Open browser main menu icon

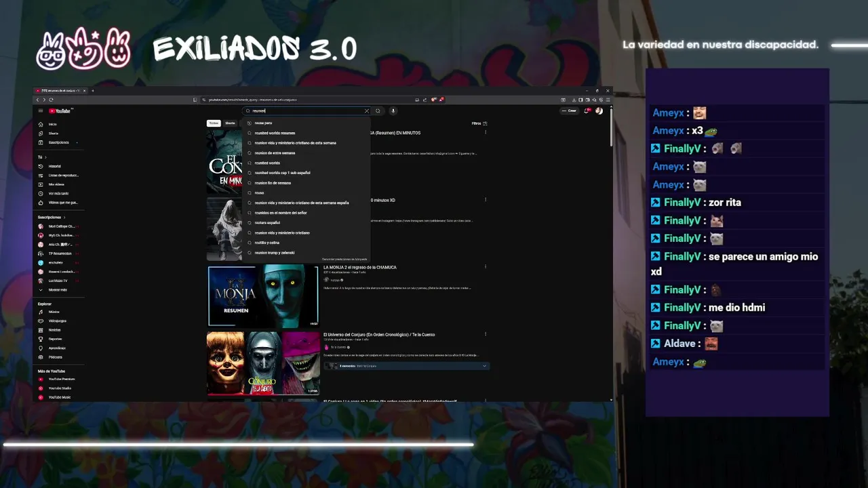[608, 100]
